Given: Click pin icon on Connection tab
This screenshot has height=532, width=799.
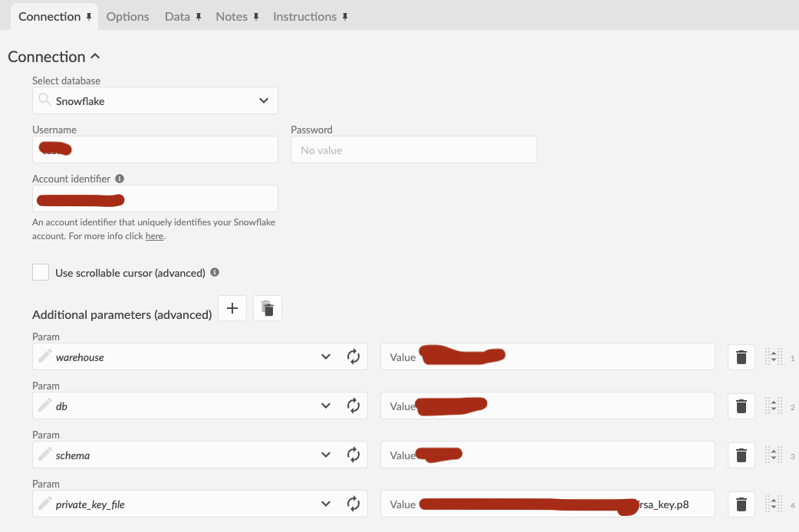Looking at the screenshot, I should pyautogui.click(x=89, y=17).
